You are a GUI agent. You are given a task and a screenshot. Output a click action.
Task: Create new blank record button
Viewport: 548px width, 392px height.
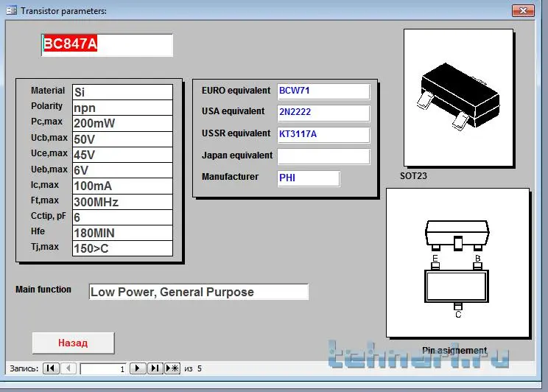[x=172, y=368]
